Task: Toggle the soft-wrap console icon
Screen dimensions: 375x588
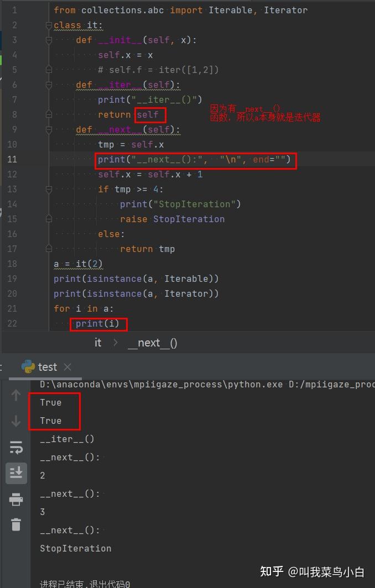Action: 16,447
